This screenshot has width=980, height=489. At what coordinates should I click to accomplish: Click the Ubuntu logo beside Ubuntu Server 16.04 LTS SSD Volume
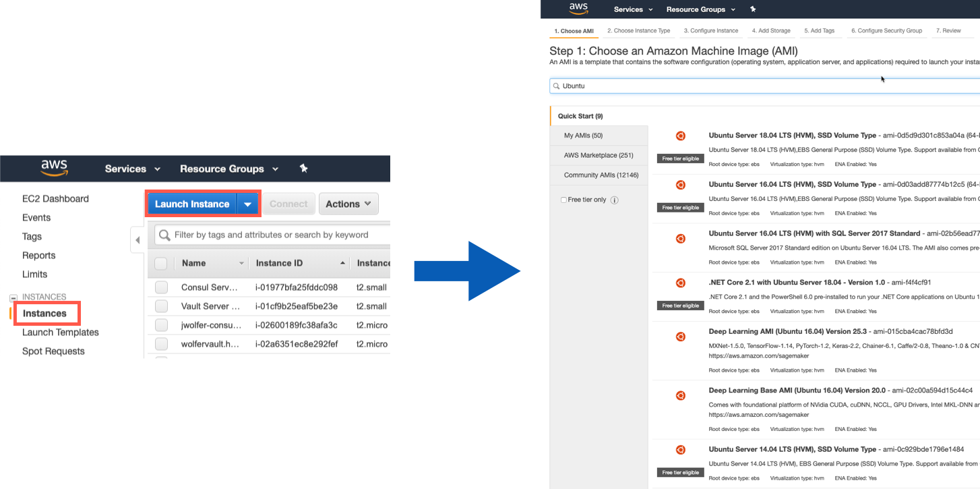tap(681, 185)
